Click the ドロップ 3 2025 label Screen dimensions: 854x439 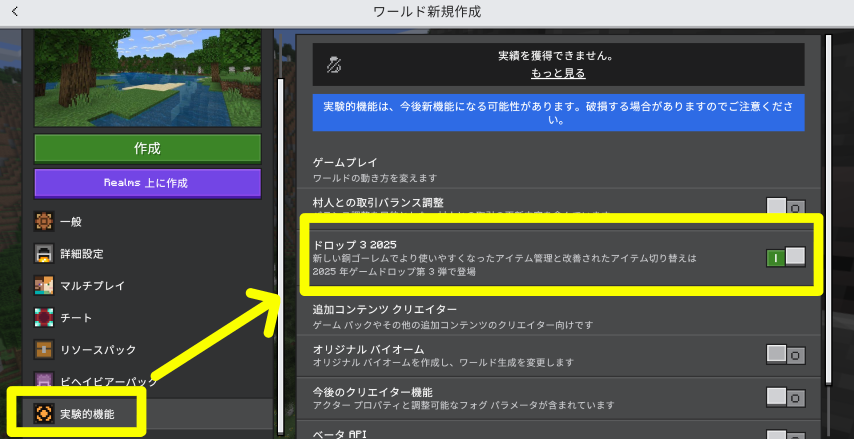pos(355,245)
